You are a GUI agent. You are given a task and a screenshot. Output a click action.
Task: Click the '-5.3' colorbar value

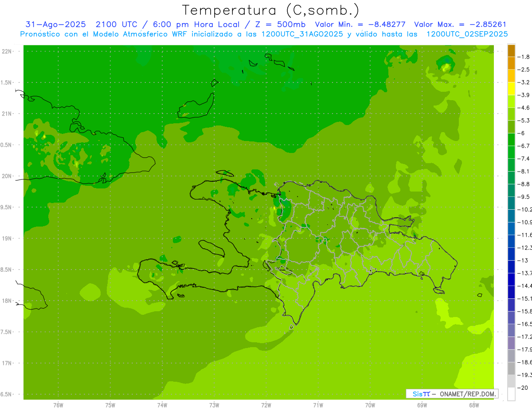click(524, 120)
